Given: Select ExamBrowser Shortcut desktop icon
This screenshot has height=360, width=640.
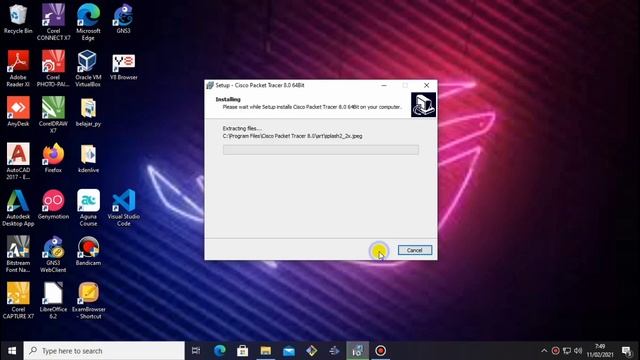Looking at the screenshot, I should click(88, 301).
